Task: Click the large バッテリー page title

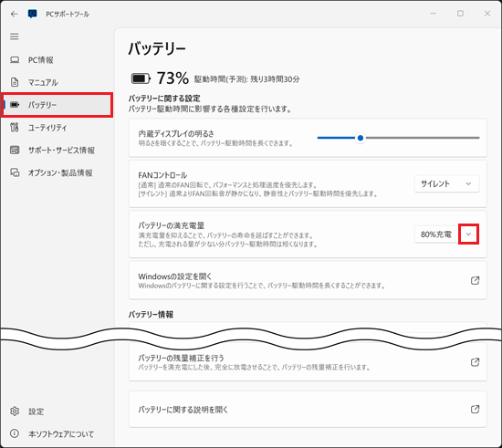Action: coord(157,48)
